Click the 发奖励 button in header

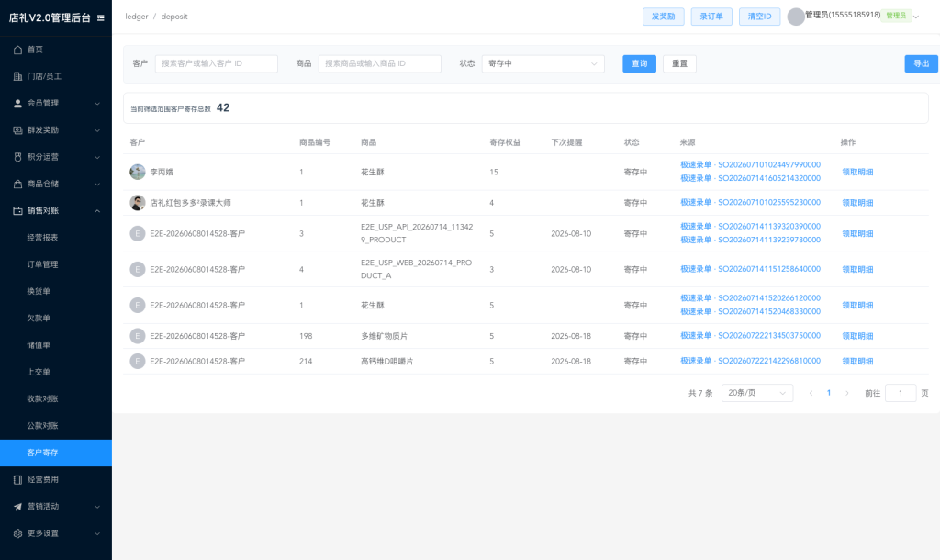[x=663, y=17]
